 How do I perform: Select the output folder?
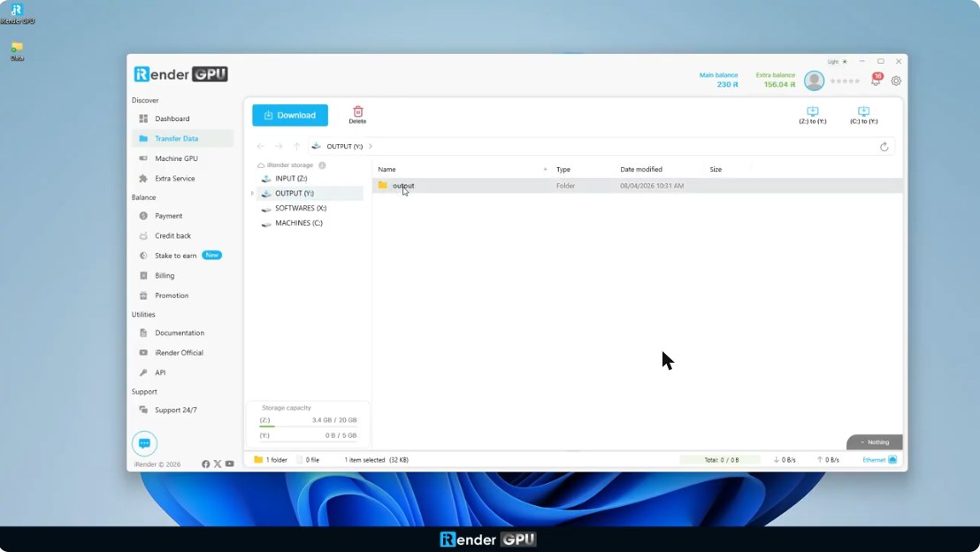637,186
